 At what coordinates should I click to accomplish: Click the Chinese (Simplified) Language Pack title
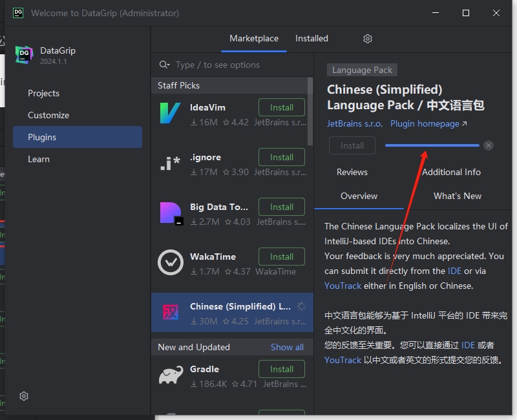click(x=405, y=98)
